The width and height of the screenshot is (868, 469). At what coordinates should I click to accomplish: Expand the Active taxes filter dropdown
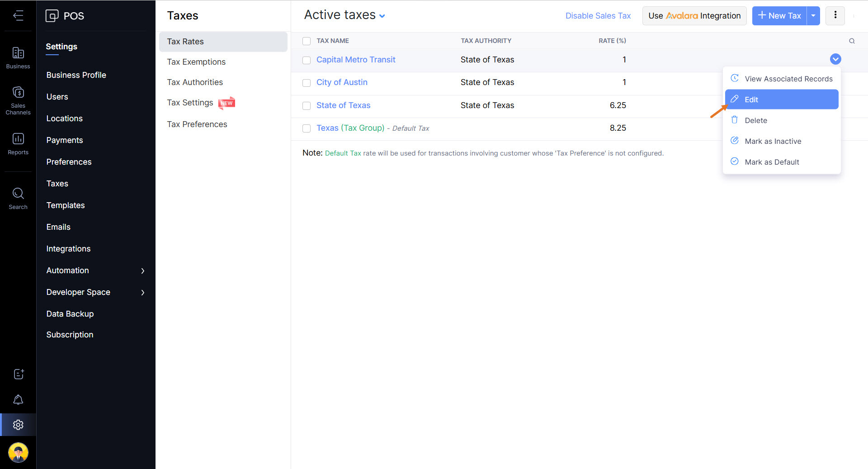(x=382, y=16)
